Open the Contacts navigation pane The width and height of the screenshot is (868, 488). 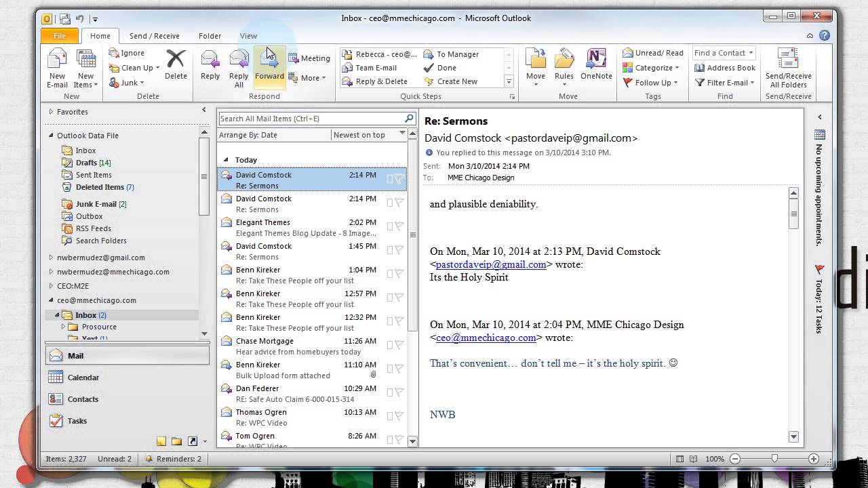(127, 399)
